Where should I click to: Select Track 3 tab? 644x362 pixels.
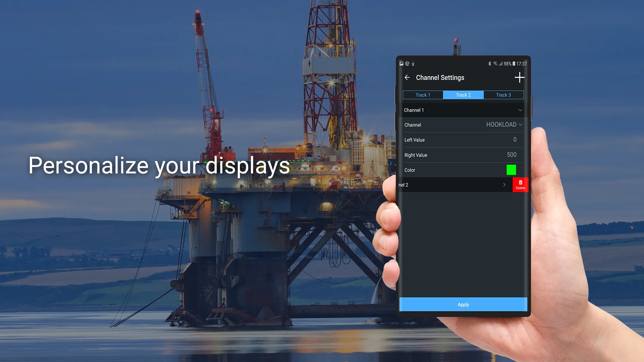click(x=503, y=95)
